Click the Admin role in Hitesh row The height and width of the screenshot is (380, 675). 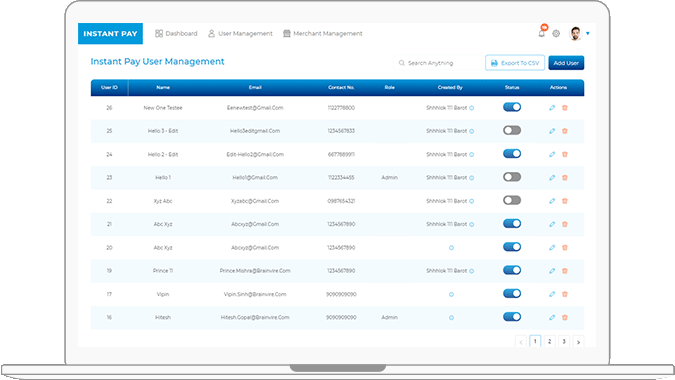(390, 318)
